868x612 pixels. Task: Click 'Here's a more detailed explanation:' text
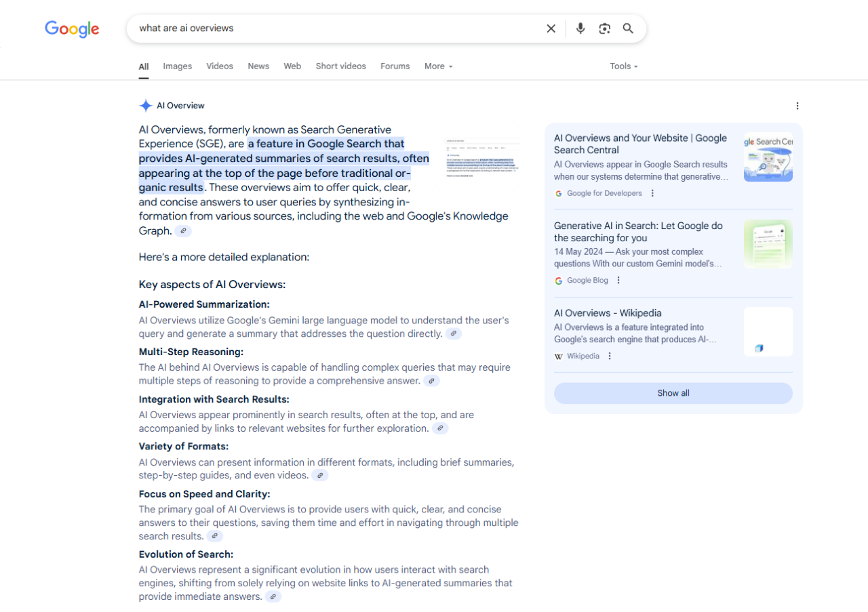[x=224, y=258]
